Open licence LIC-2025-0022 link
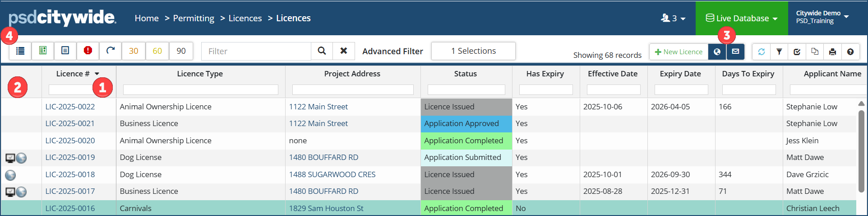 [70, 107]
